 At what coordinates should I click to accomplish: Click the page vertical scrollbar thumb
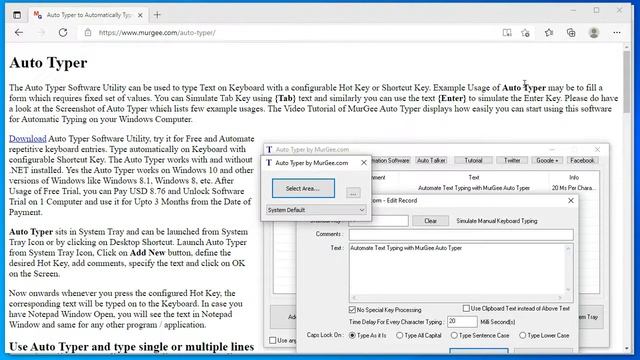627,81
